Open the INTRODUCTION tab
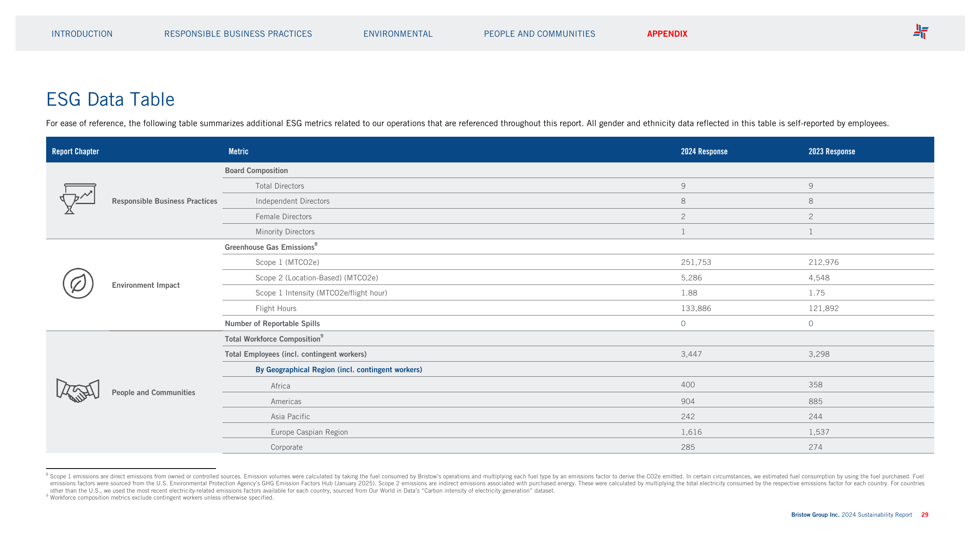The image size is (980, 551). (x=82, y=34)
